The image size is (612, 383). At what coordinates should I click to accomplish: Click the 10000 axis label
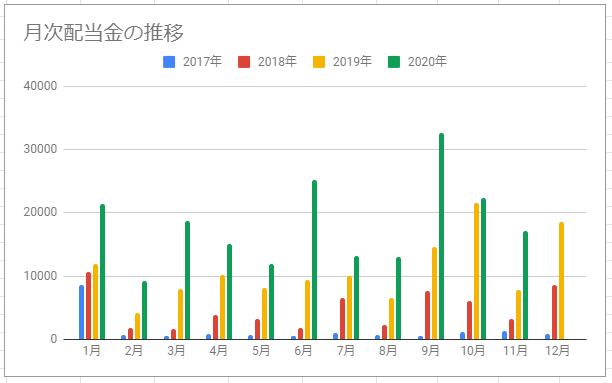tap(40, 276)
